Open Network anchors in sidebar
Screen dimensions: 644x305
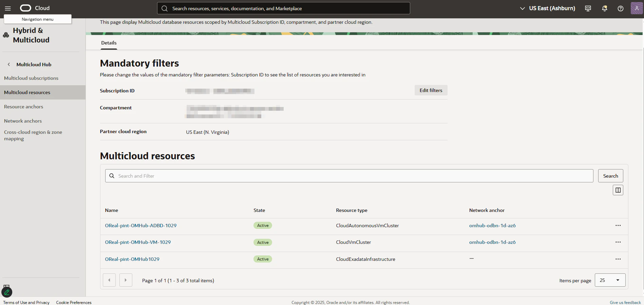tap(23, 121)
